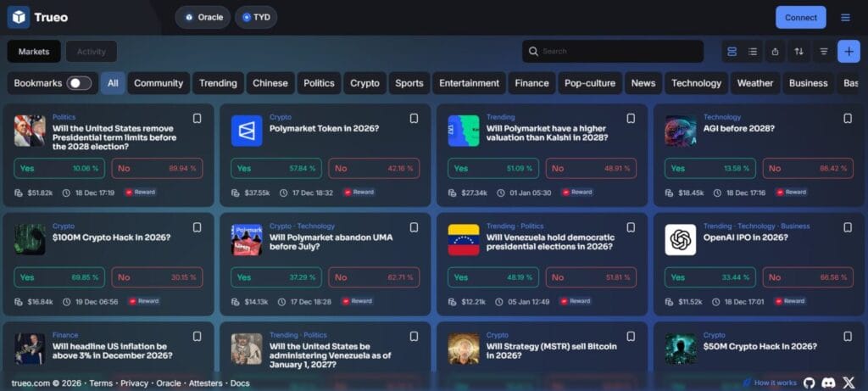Create new market with plus button
This screenshot has width=868, height=391.
tap(849, 52)
